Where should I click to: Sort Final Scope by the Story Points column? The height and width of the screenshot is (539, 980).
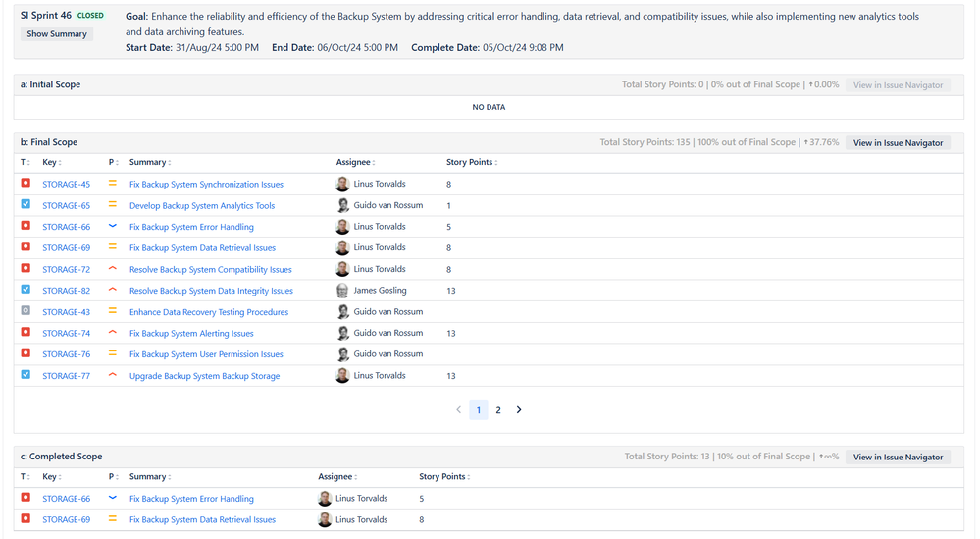point(471,163)
